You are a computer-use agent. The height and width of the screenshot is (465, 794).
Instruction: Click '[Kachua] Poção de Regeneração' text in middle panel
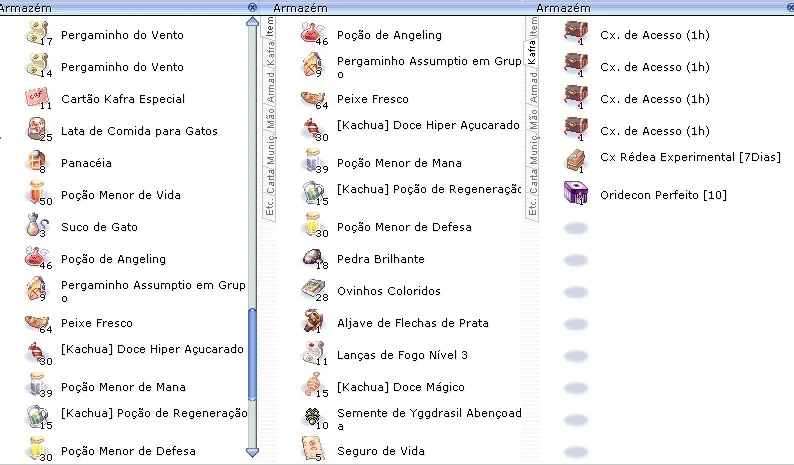tap(429, 189)
